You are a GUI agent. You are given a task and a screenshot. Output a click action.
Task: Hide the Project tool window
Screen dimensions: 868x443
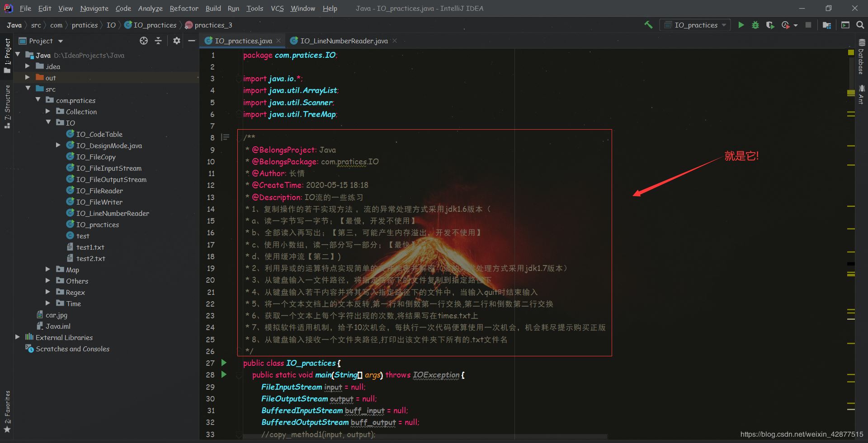[192, 41]
